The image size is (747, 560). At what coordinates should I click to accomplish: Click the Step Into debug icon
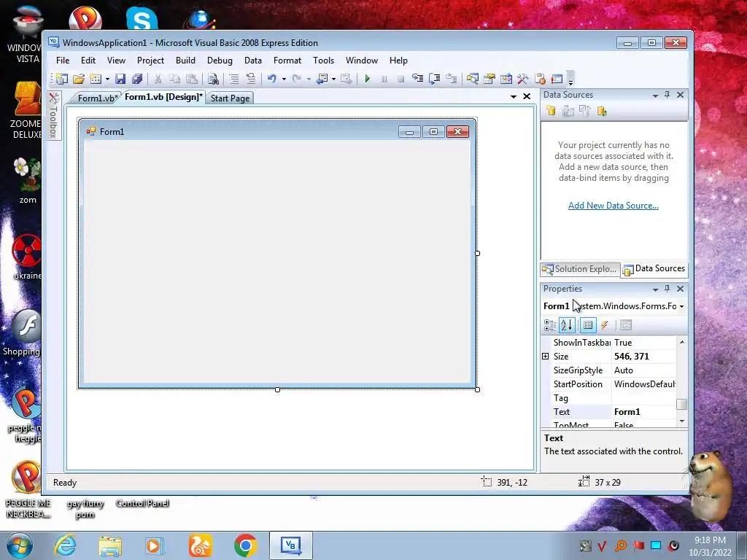click(418, 79)
